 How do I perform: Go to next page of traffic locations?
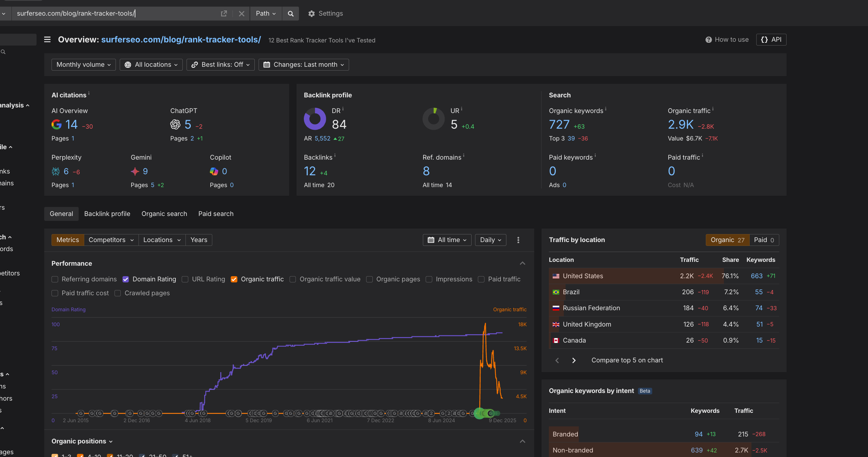(574, 360)
